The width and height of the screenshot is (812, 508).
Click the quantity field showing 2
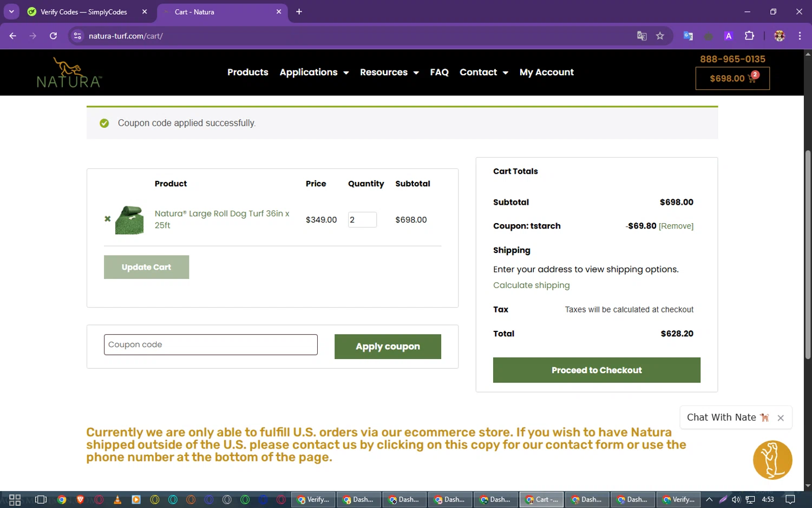362,219
